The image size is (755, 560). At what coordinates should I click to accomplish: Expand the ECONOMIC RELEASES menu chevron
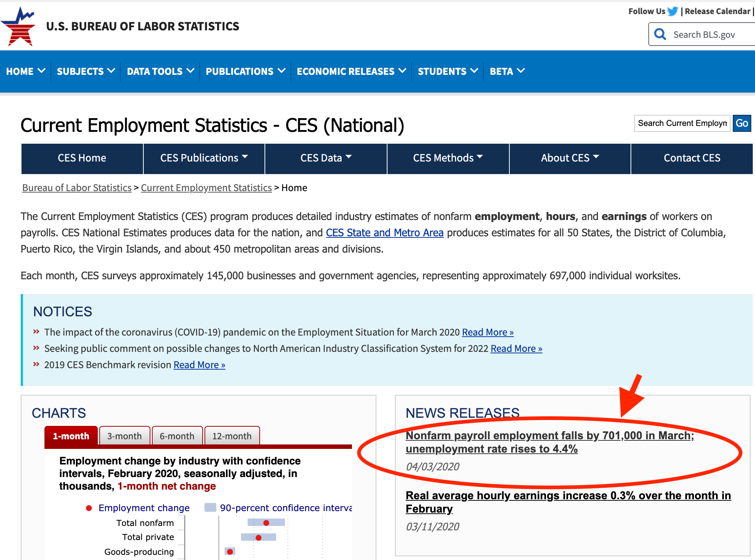click(x=402, y=70)
